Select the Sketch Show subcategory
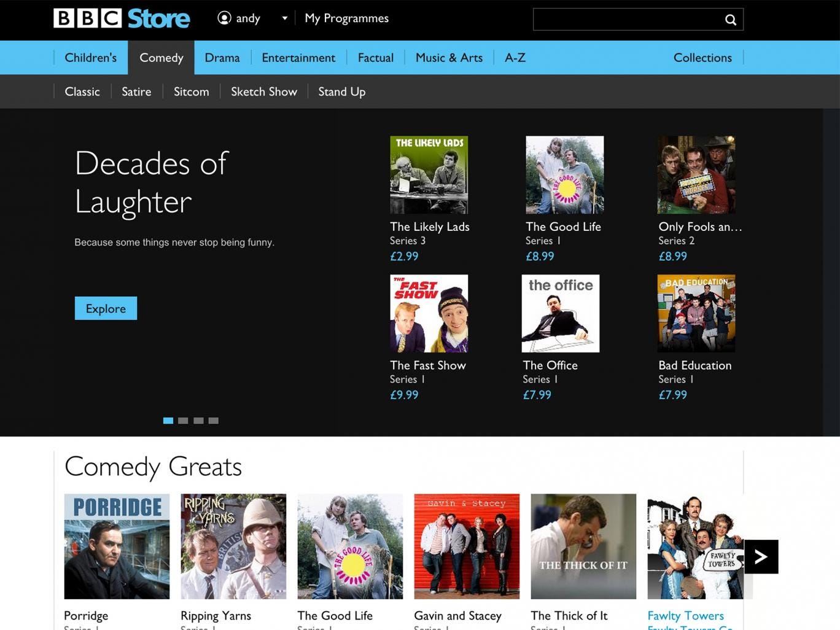 263,91
